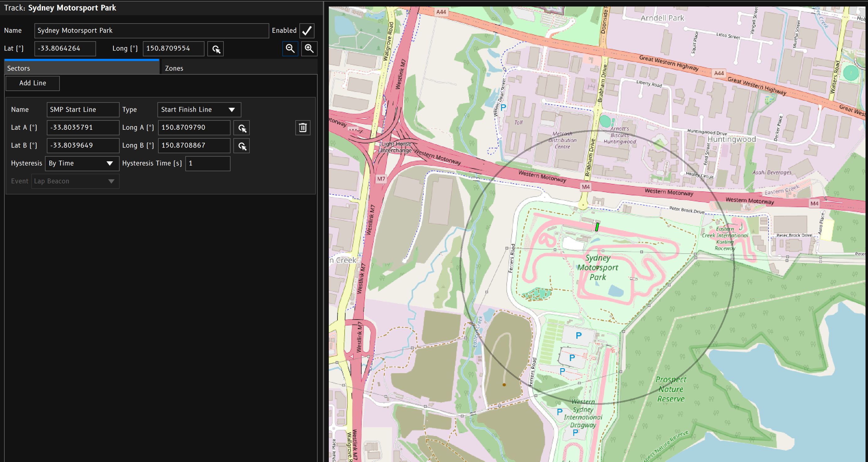
Task: Click the M7 shield near Light Horse Interchange
Action: click(381, 178)
